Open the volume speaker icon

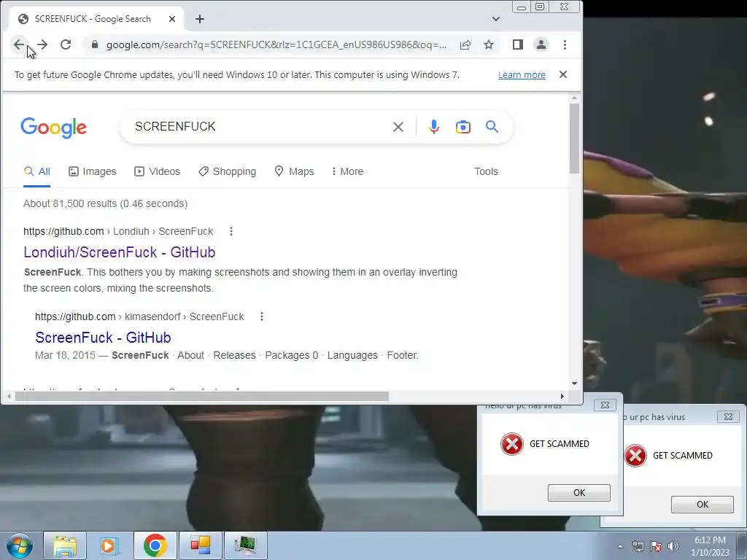(x=673, y=546)
